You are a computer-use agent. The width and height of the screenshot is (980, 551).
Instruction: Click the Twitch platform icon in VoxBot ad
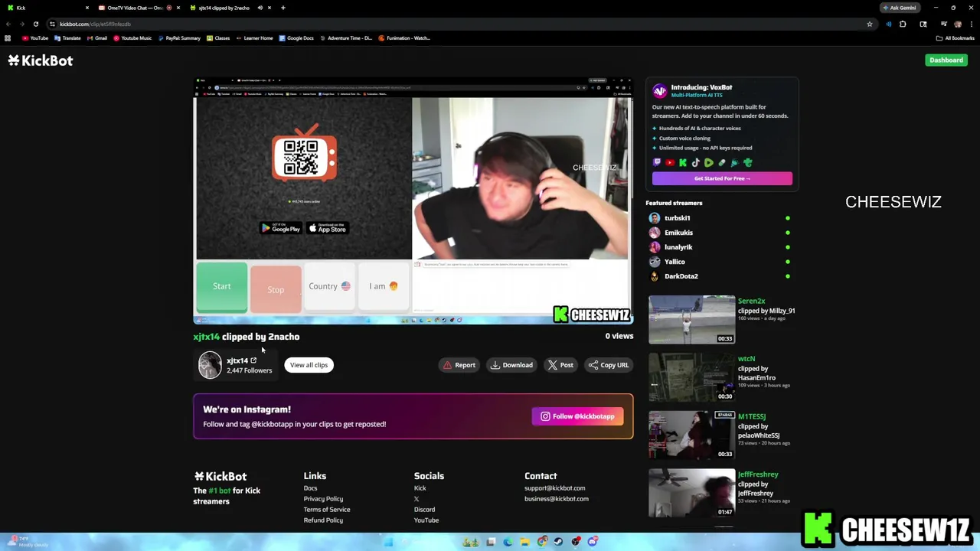pyautogui.click(x=657, y=163)
